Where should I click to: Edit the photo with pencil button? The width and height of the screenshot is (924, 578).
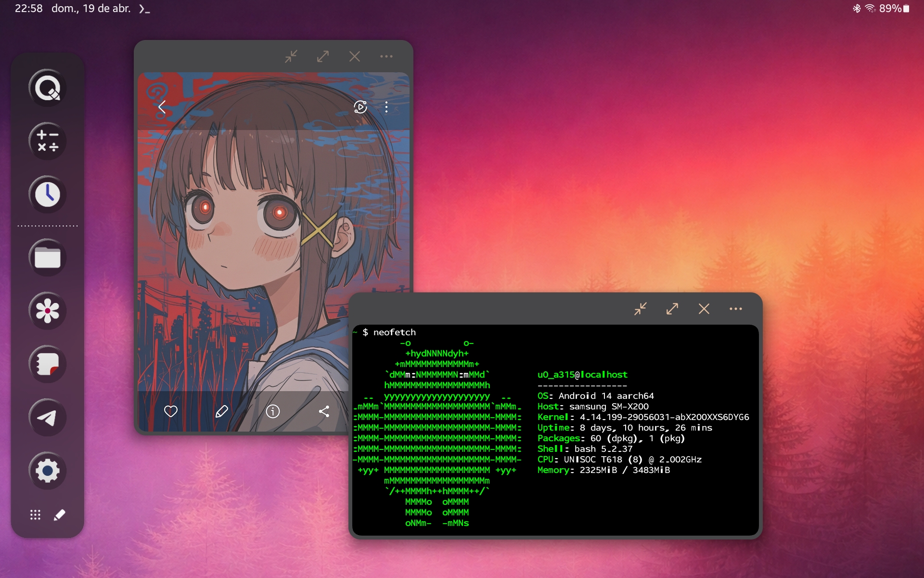click(222, 411)
